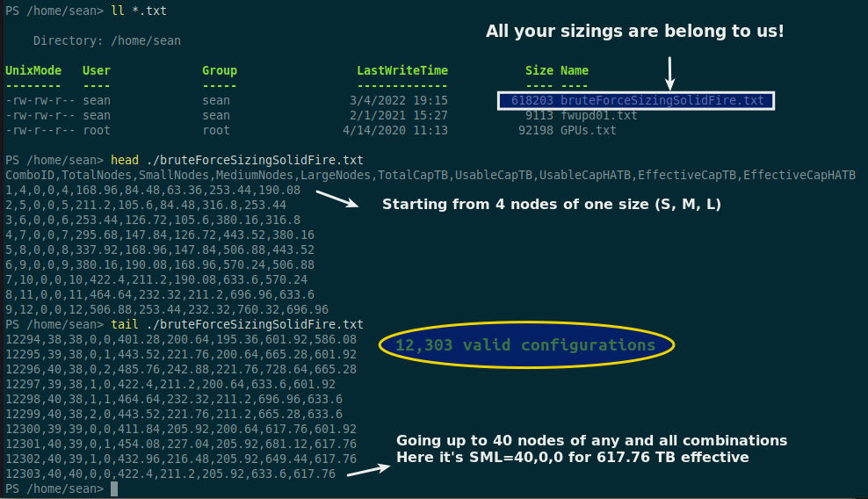Image resolution: width=868 pixels, height=499 pixels.
Task: Click the row starting 6,9,0,0,9
Action: pos(160,264)
